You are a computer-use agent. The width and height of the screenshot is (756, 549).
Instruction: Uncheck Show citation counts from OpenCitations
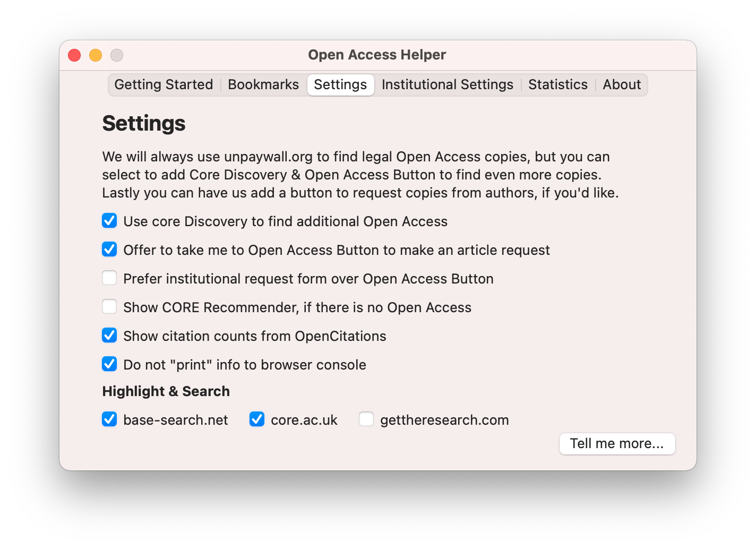tap(109, 335)
